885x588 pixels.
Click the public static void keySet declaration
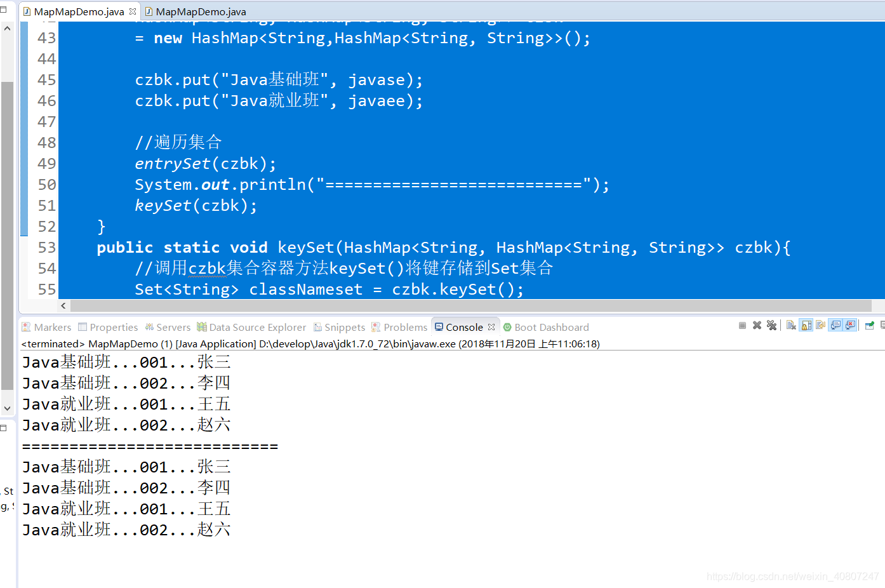click(x=444, y=248)
